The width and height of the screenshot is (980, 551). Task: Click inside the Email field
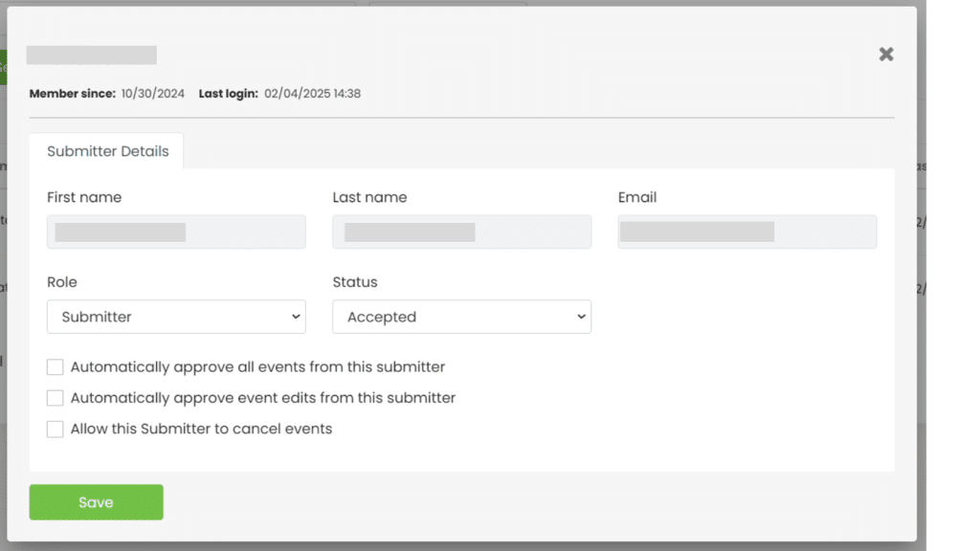[746, 231]
